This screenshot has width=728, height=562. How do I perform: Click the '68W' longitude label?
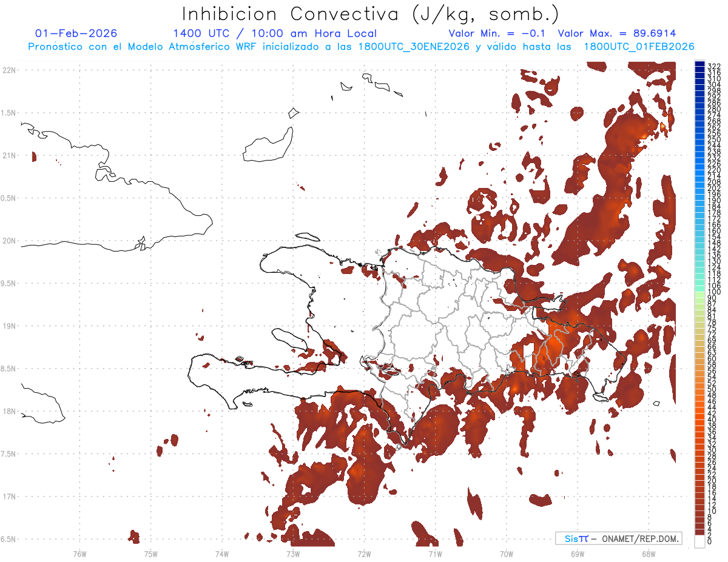648,554
